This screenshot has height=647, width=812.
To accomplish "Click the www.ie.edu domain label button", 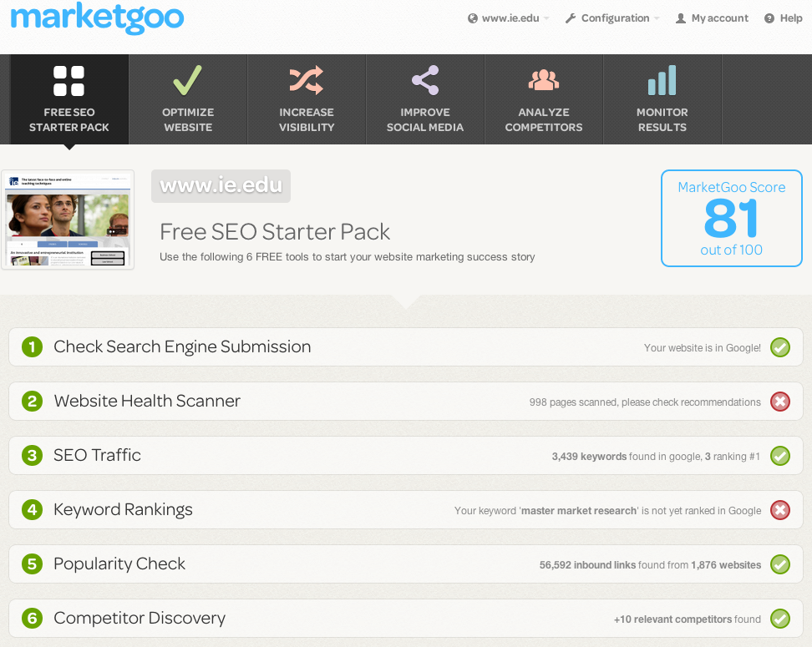I will point(221,185).
